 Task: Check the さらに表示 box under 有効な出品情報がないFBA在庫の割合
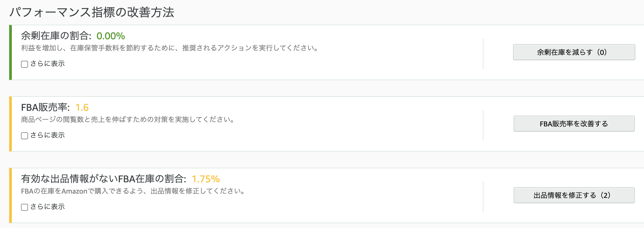tap(25, 207)
